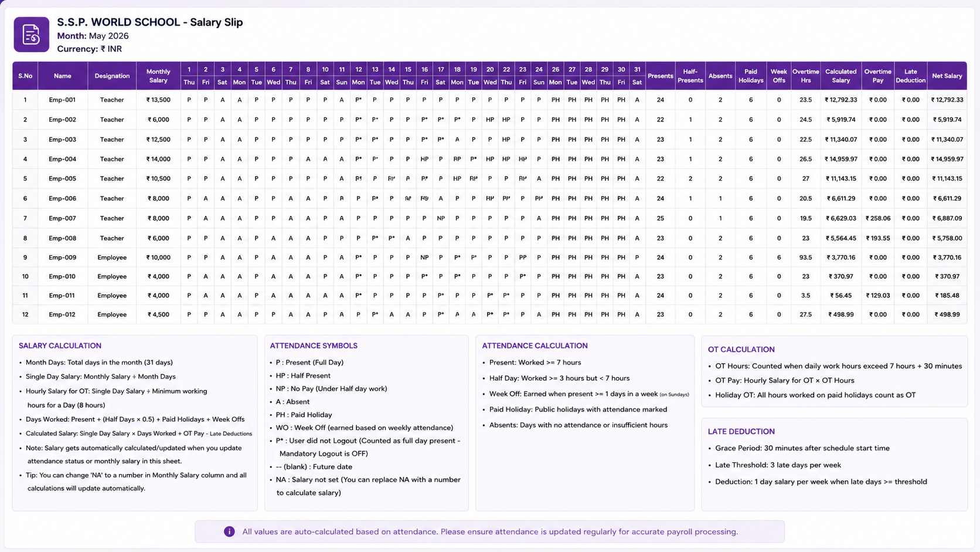
Task: Select the 'Emp-012' name cell
Action: pyautogui.click(x=62, y=314)
